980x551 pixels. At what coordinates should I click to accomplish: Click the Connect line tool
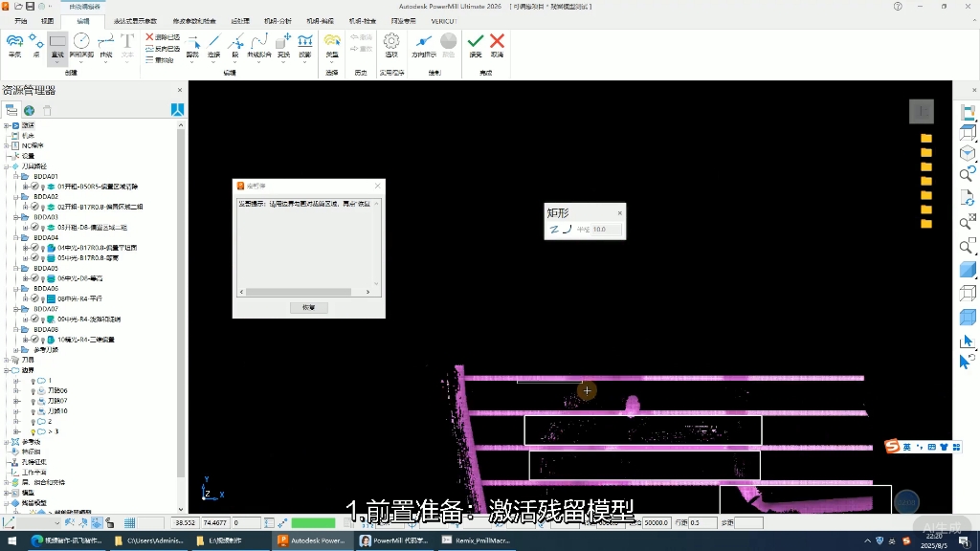click(x=213, y=46)
